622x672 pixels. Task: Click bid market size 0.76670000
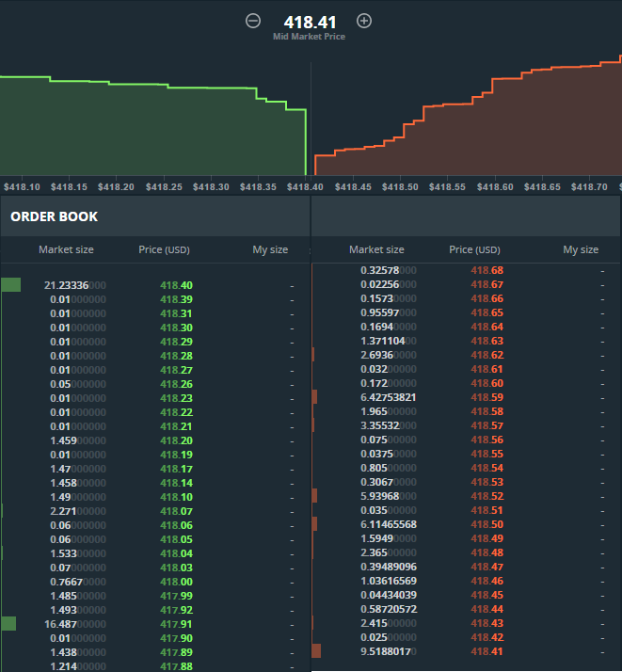tap(78, 582)
